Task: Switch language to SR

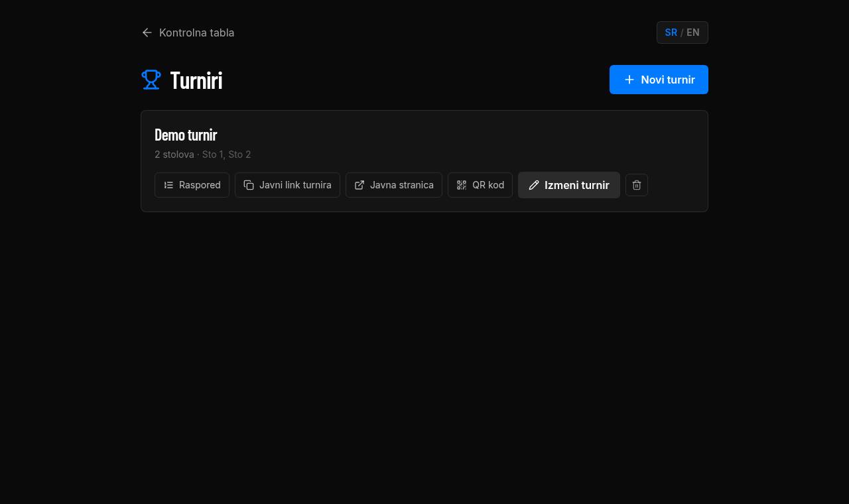Action: click(671, 32)
